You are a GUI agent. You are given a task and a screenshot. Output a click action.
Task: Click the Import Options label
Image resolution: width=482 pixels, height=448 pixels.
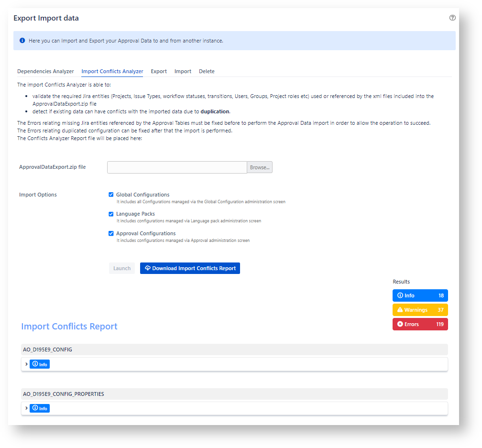[x=38, y=195]
